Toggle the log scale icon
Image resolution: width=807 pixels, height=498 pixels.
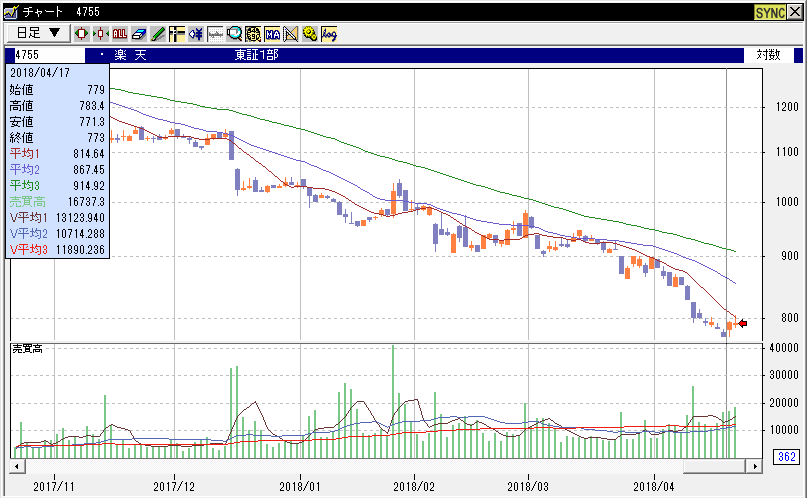328,33
